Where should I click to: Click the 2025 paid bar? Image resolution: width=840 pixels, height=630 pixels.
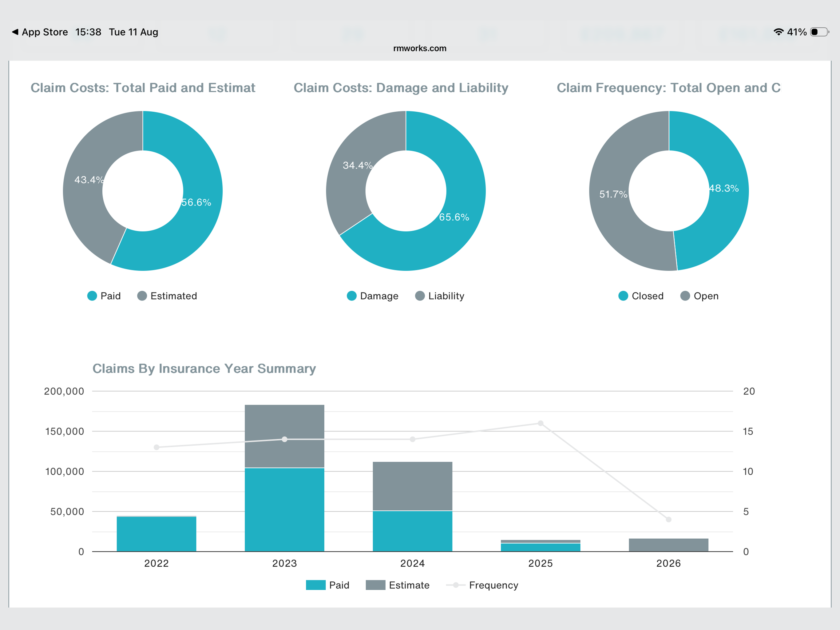[541, 548]
